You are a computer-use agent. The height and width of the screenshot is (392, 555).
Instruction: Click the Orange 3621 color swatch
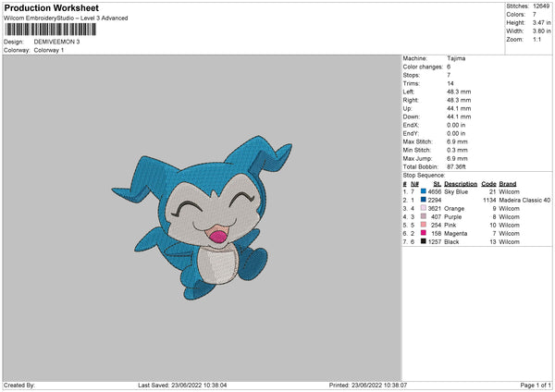(423, 208)
